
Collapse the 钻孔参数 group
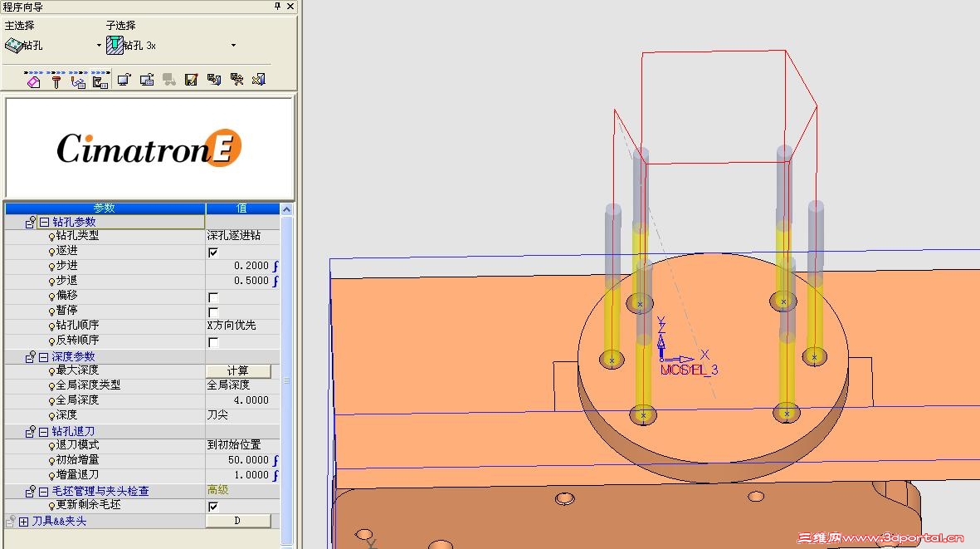(x=44, y=222)
